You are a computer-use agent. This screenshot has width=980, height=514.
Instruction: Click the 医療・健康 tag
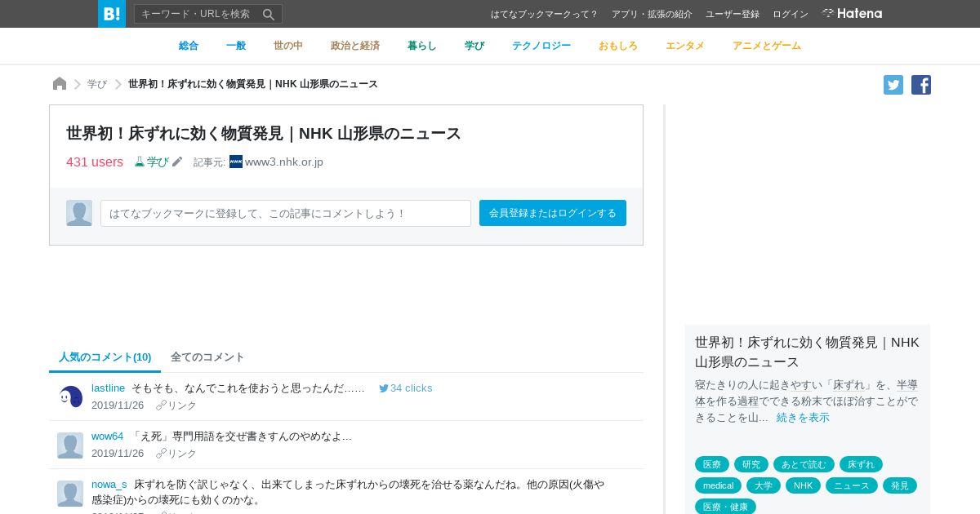[725, 507]
